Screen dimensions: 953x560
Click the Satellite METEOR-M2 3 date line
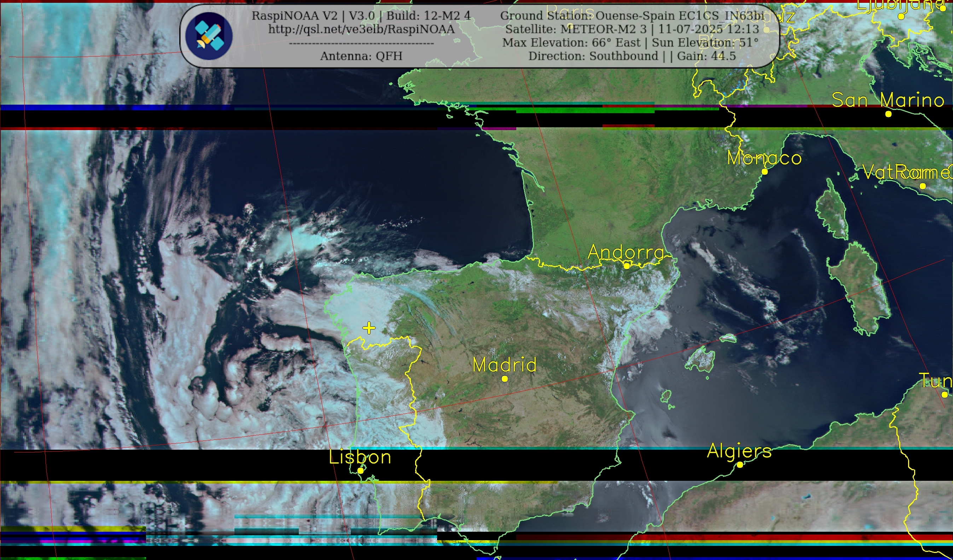click(x=632, y=29)
